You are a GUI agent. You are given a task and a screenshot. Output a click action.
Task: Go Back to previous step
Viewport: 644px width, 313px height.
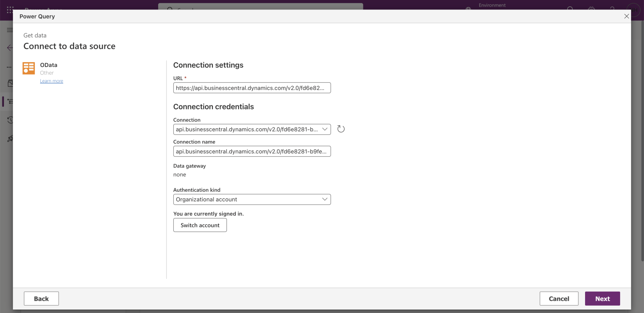(41, 299)
